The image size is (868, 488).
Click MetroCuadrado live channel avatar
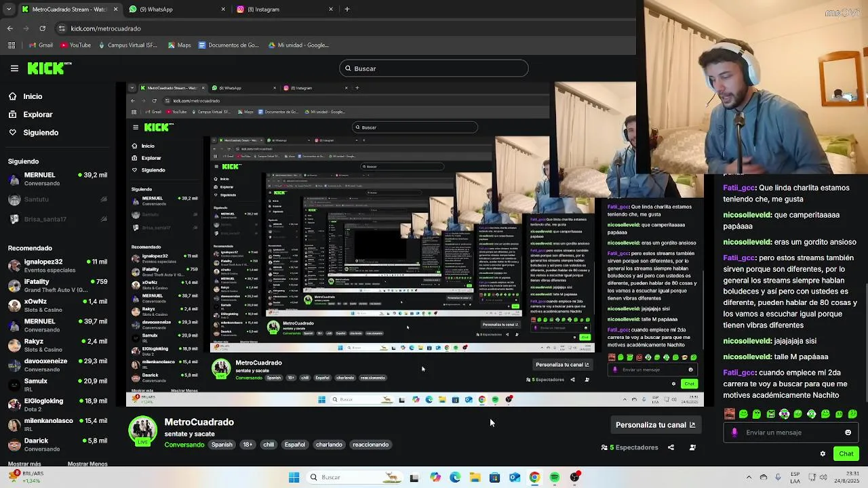[x=142, y=432]
